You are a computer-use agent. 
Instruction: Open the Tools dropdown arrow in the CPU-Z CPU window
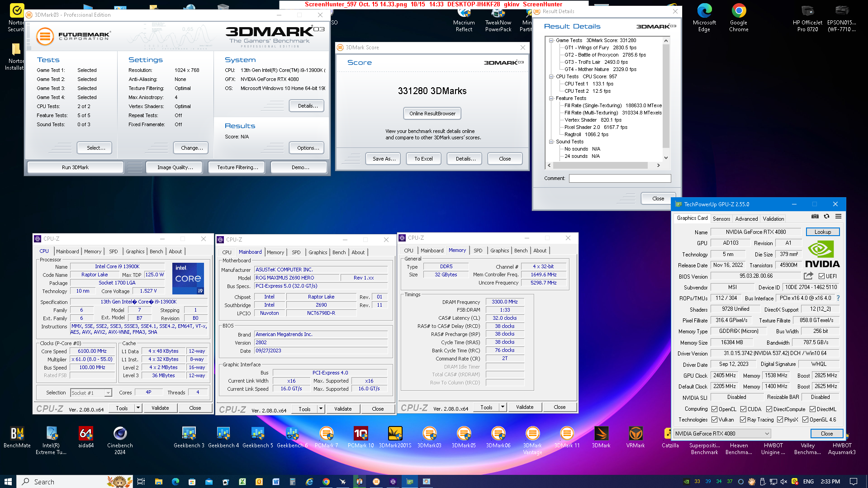coord(138,408)
